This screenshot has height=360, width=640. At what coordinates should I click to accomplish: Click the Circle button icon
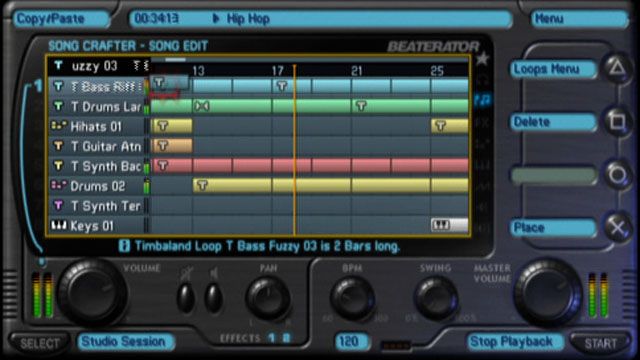click(x=617, y=175)
